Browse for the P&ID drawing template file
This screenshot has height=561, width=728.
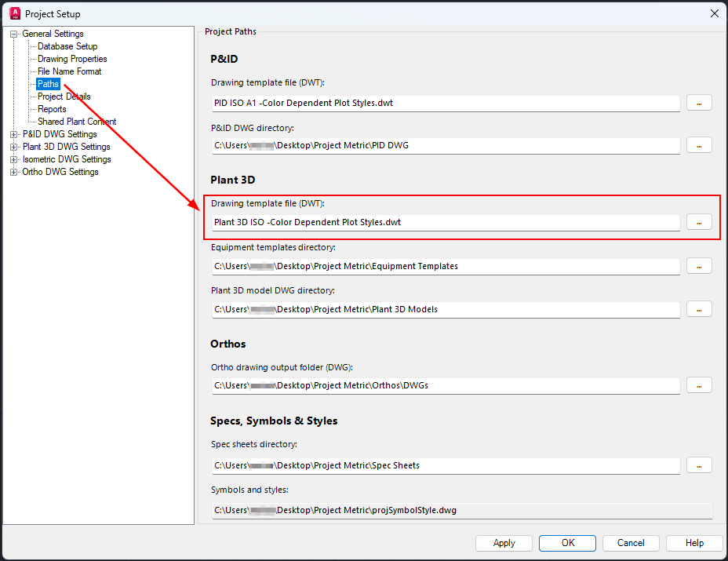699,103
